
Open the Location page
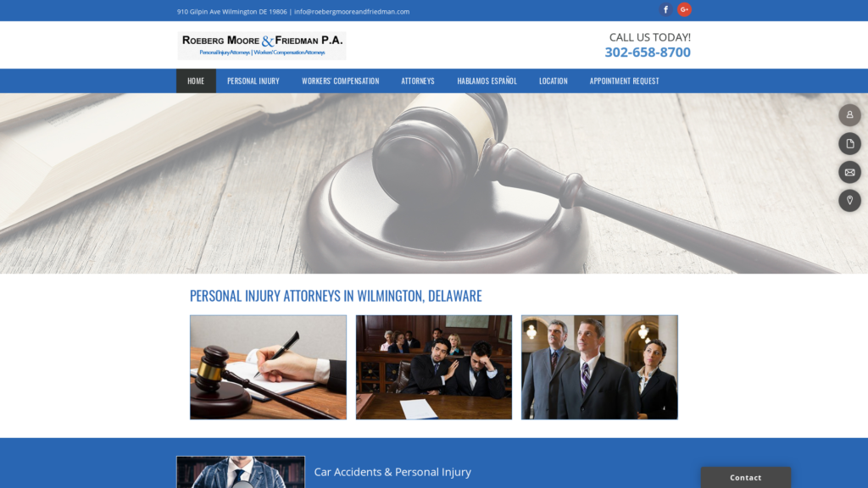[x=553, y=81]
